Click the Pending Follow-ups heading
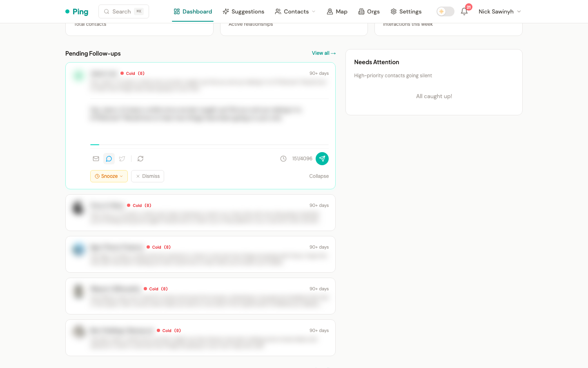Image resolution: width=588 pixels, height=368 pixels. 93,54
